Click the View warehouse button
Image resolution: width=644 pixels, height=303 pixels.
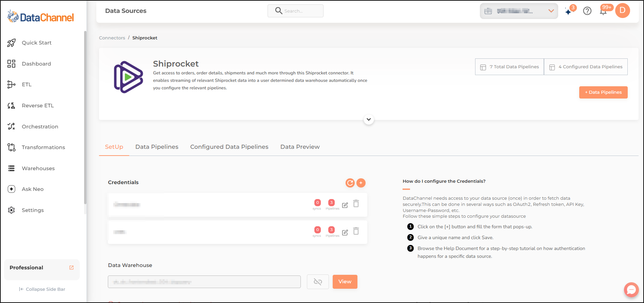point(345,282)
